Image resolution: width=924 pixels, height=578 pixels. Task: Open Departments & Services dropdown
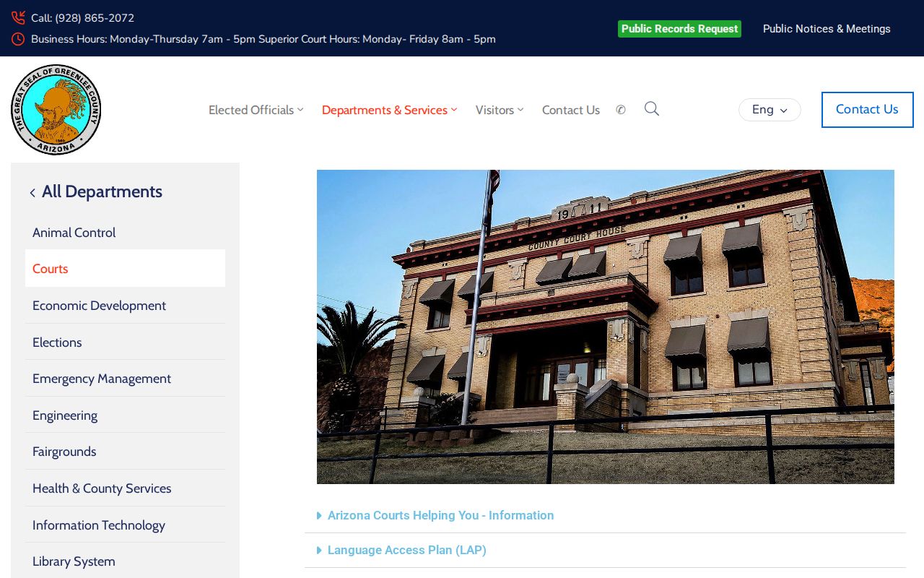click(x=390, y=110)
